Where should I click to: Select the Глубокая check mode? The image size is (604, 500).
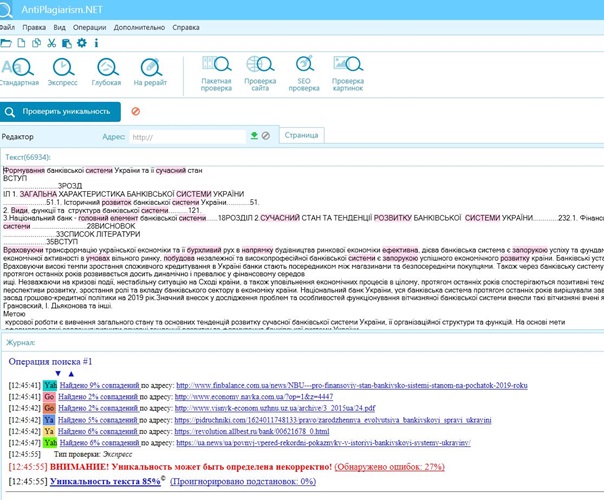pyautogui.click(x=107, y=72)
